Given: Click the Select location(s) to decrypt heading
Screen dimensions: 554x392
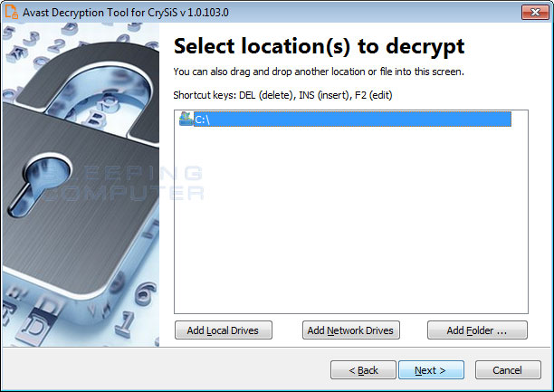Looking at the screenshot, I should 319,47.
